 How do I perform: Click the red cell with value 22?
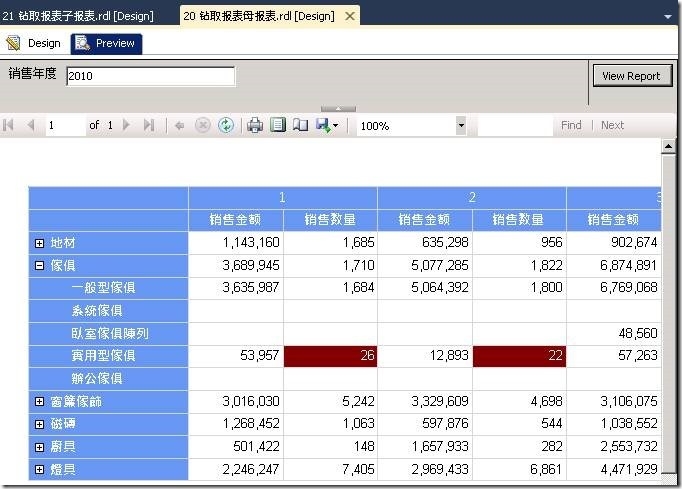pos(519,356)
